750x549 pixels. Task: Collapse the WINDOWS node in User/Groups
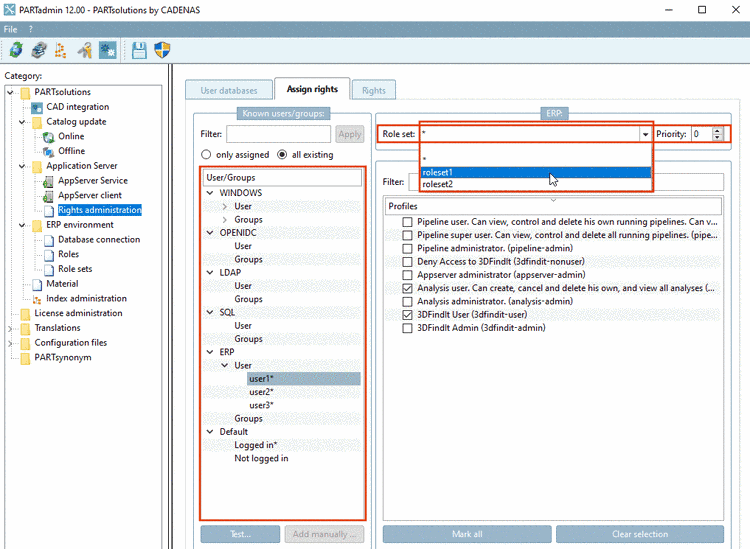click(210, 193)
